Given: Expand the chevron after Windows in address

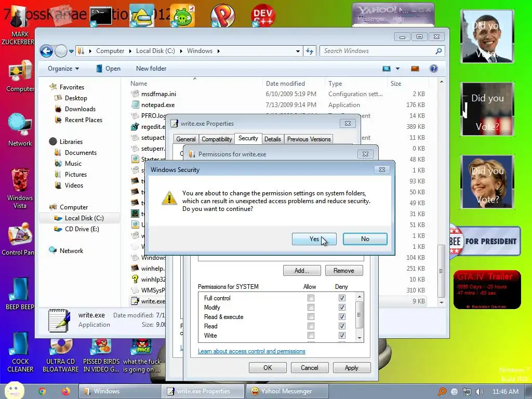Looking at the screenshot, I should (219, 51).
